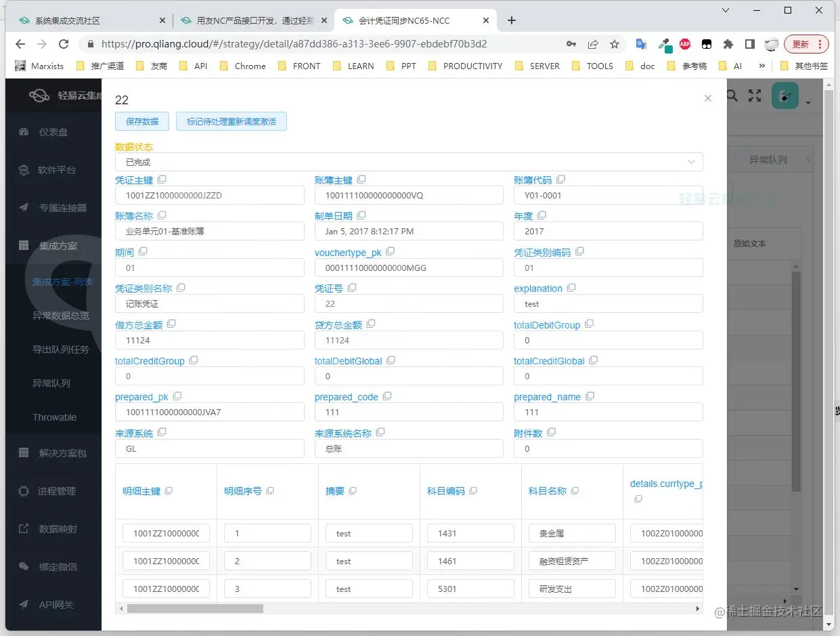Click the explanation input containing test
840x636 pixels.
pos(609,304)
